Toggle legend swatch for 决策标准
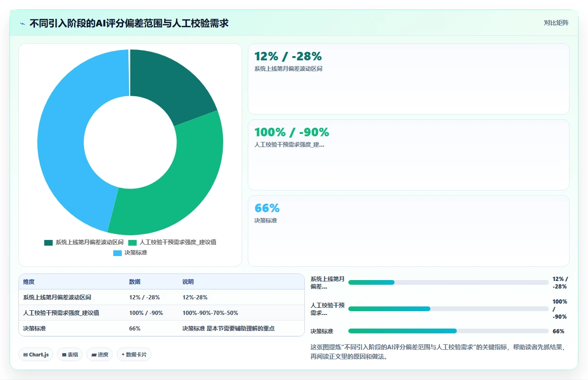The image size is (588, 380). tap(118, 253)
